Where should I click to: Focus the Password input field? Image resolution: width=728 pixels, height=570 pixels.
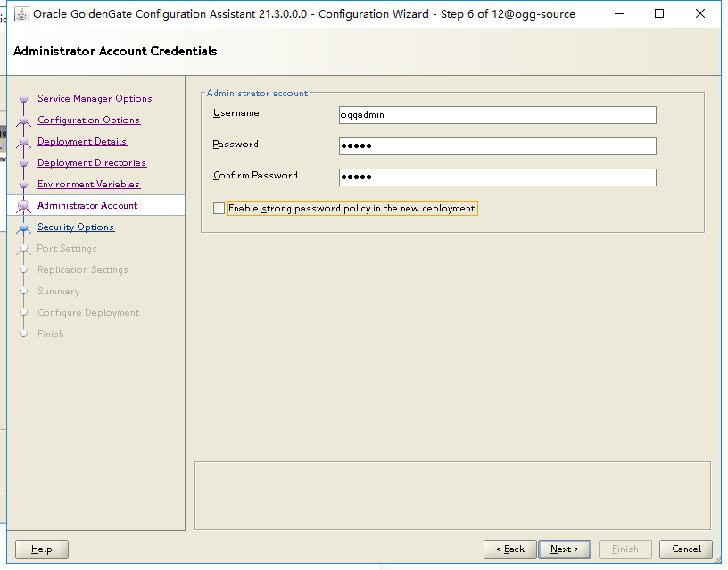click(x=497, y=146)
